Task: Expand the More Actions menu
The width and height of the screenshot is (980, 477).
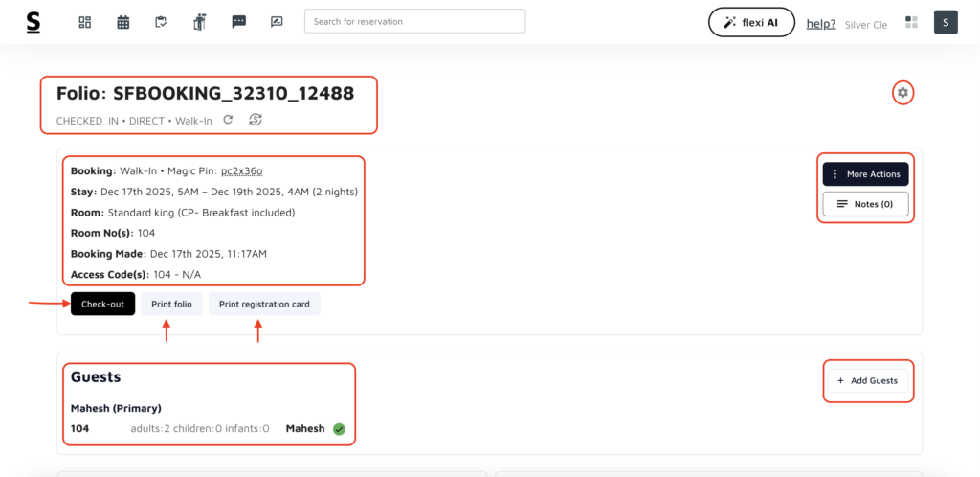Action: tap(865, 174)
